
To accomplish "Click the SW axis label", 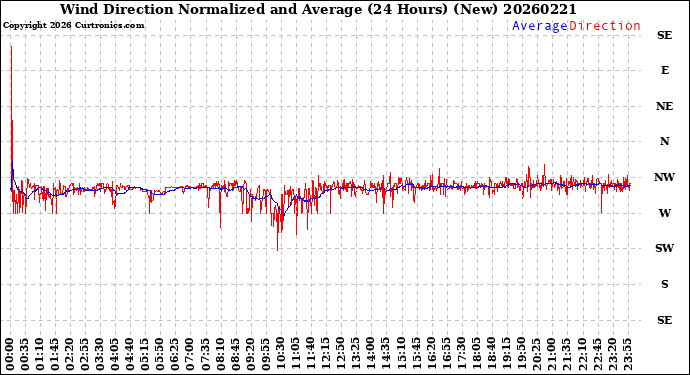I will [x=664, y=248].
